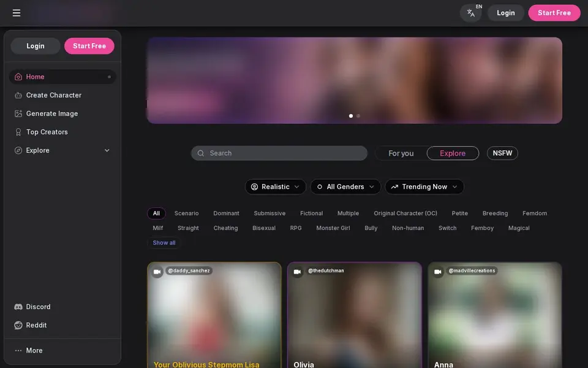Screen dimensions: 588x368
Task: Click the search magnifier icon
Action: click(x=201, y=153)
